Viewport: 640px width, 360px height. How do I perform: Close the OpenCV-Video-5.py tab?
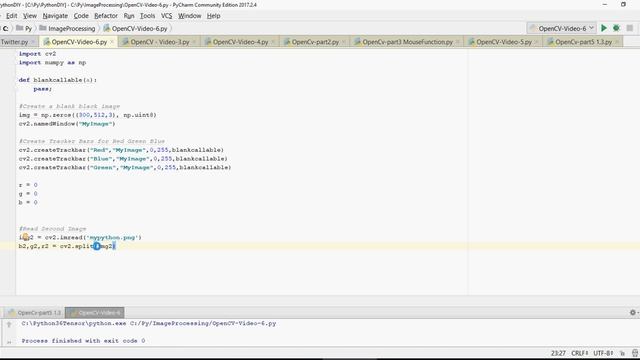click(x=536, y=42)
